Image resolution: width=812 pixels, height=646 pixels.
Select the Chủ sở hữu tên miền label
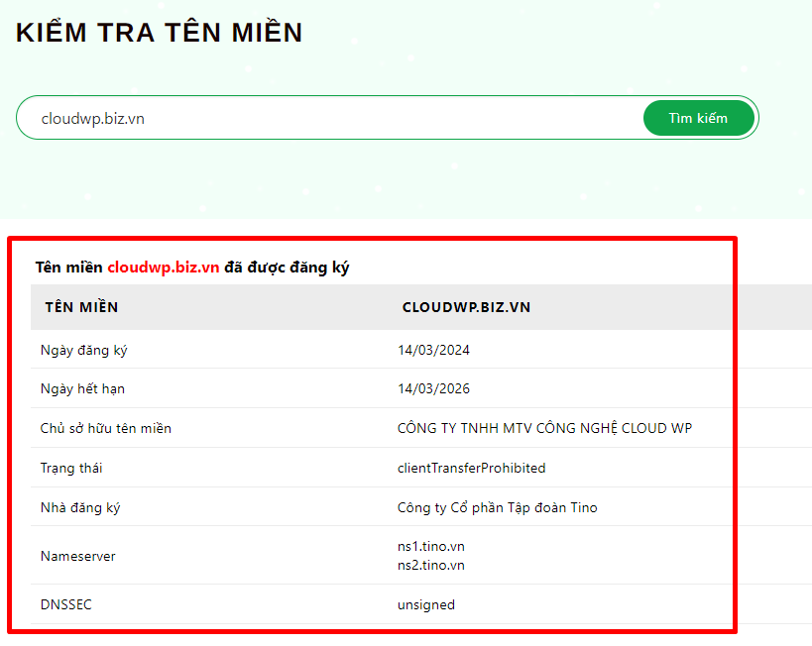106,429
